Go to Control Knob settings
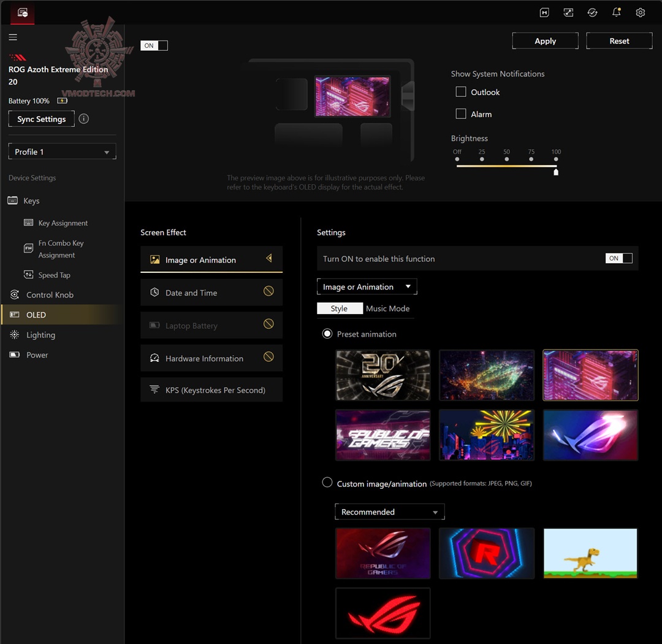Viewport: 662px width, 644px height. [x=50, y=295]
